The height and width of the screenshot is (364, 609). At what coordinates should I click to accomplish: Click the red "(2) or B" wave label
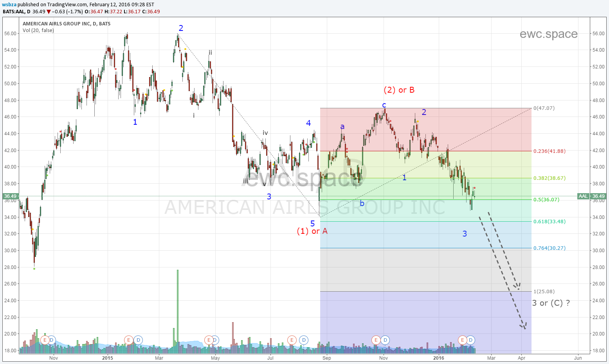coord(399,90)
